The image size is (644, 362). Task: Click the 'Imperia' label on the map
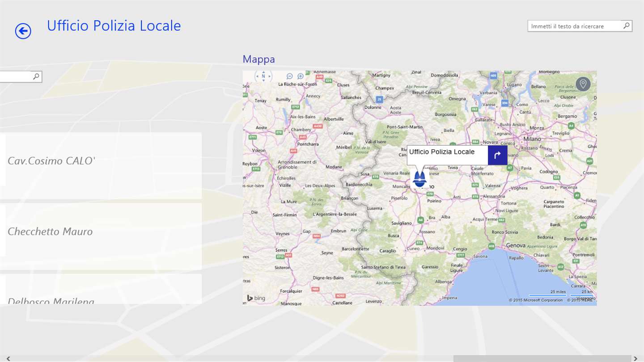[x=449, y=298]
